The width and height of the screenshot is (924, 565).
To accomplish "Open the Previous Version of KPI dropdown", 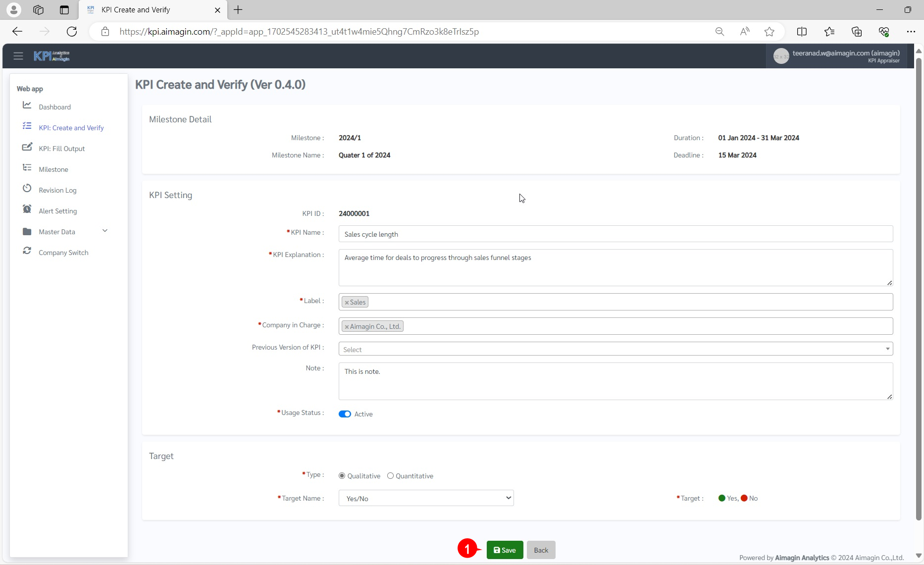I will 615,349.
